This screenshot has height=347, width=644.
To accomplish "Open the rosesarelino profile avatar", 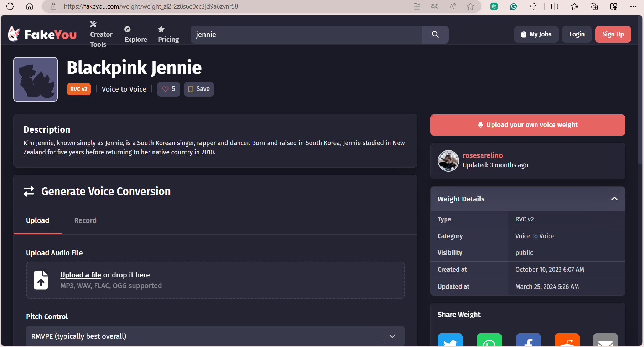I will [448, 161].
